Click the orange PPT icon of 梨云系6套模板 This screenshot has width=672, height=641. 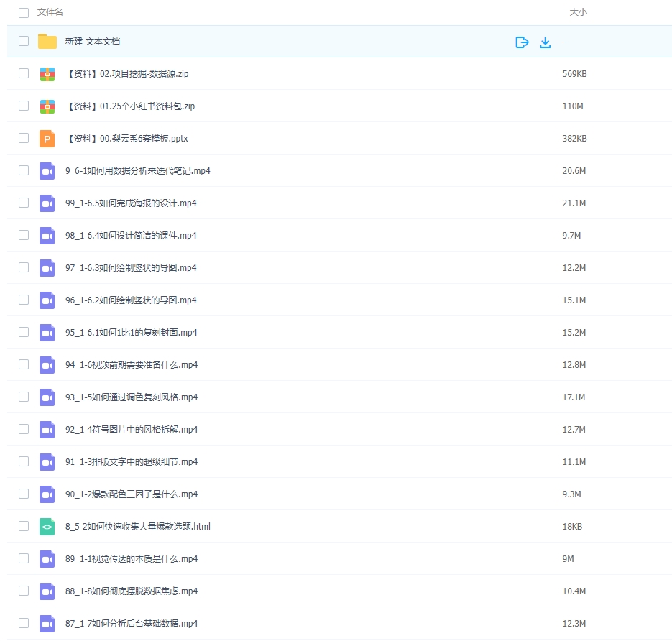(x=47, y=138)
